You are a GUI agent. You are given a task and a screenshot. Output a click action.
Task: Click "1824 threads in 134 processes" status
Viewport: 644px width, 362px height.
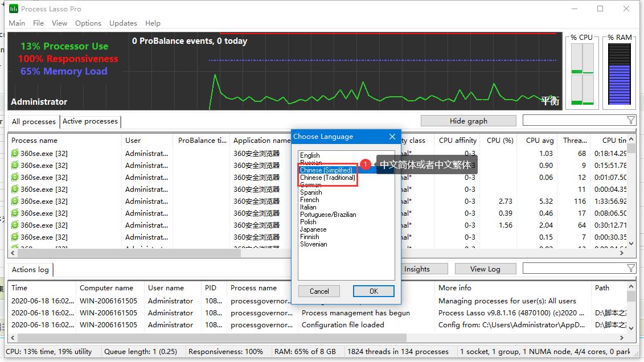coord(398,352)
